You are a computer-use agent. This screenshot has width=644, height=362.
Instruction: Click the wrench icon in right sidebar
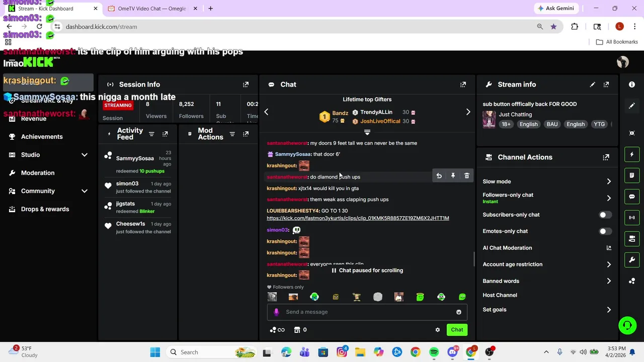coord(632,260)
